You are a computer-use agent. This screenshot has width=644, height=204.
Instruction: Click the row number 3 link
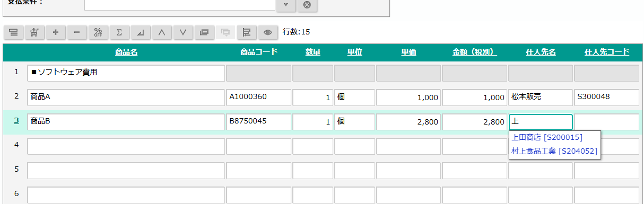click(16, 121)
